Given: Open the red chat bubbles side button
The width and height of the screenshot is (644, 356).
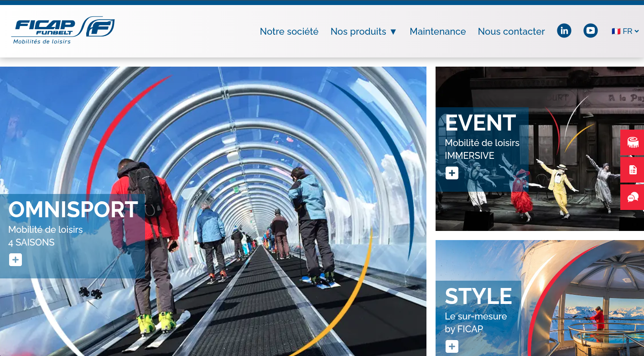Looking at the screenshot, I should 632,197.
